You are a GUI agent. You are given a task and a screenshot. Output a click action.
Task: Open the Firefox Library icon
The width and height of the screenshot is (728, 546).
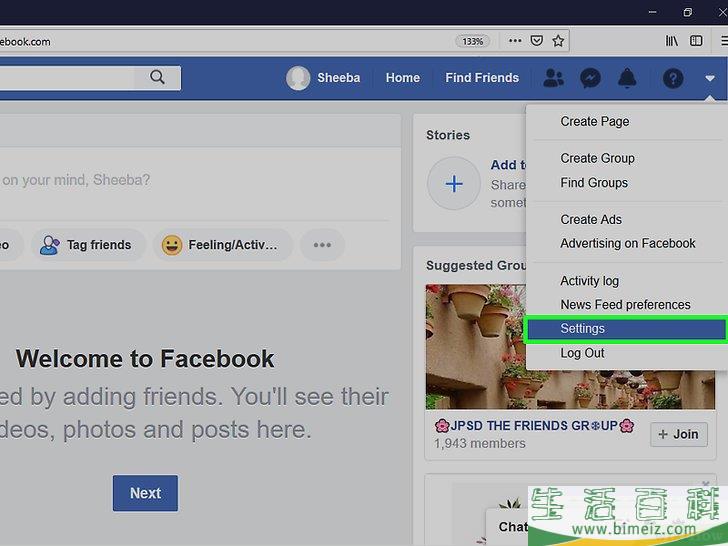(x=671, y=41)
